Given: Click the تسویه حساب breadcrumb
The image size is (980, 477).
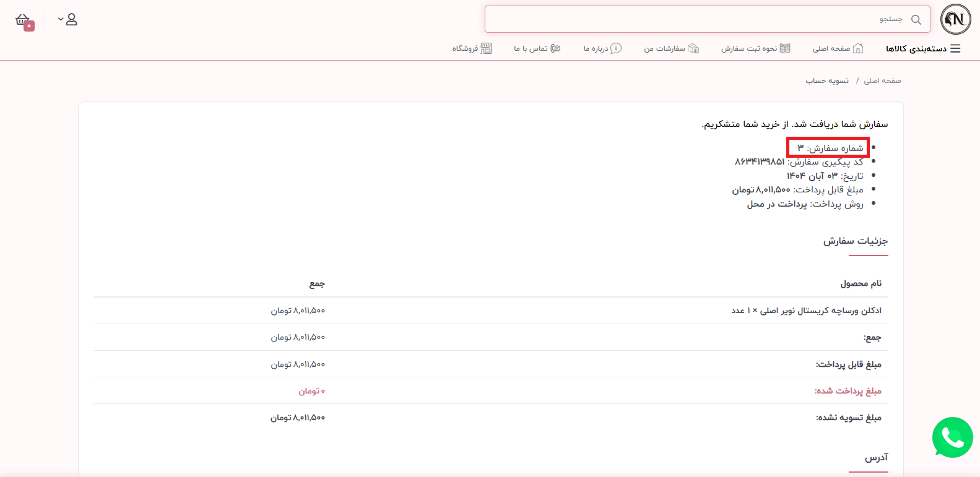Looking at the screenshot, I should tap(827, 81).
